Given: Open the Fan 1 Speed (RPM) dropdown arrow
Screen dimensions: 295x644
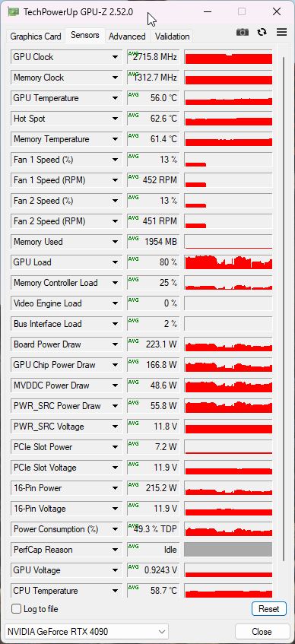Looking at the screenshot, I should [x=115, y=180].
